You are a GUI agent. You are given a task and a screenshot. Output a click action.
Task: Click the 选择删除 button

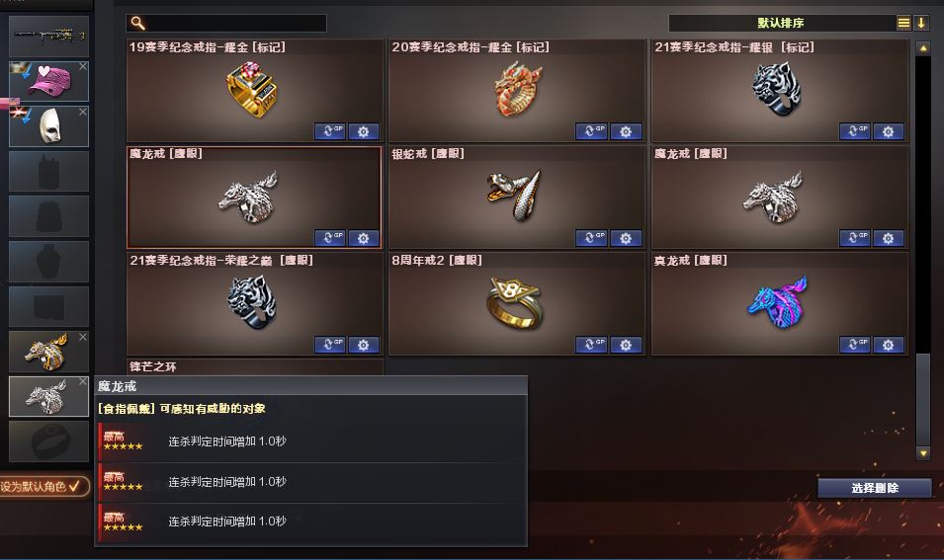click(875, 488)
